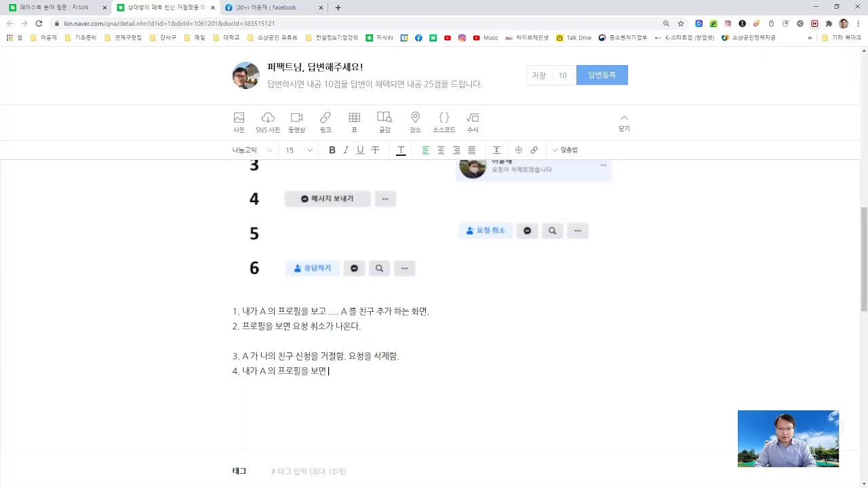Image resolution: width=868 pixels, height=488 pixels.
Task: Switch to the 상대방이 패북 친신 거절했을 tab
Action: pos(165,7)
